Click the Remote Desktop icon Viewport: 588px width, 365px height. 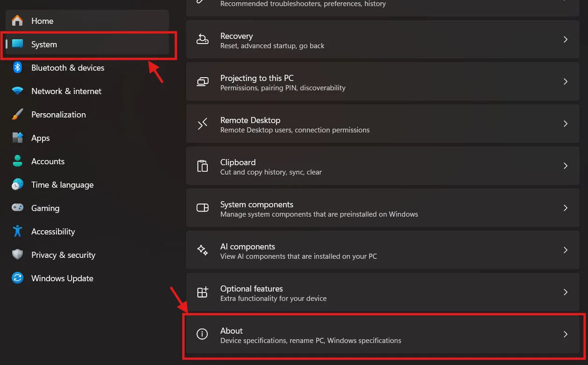[202, 124]
